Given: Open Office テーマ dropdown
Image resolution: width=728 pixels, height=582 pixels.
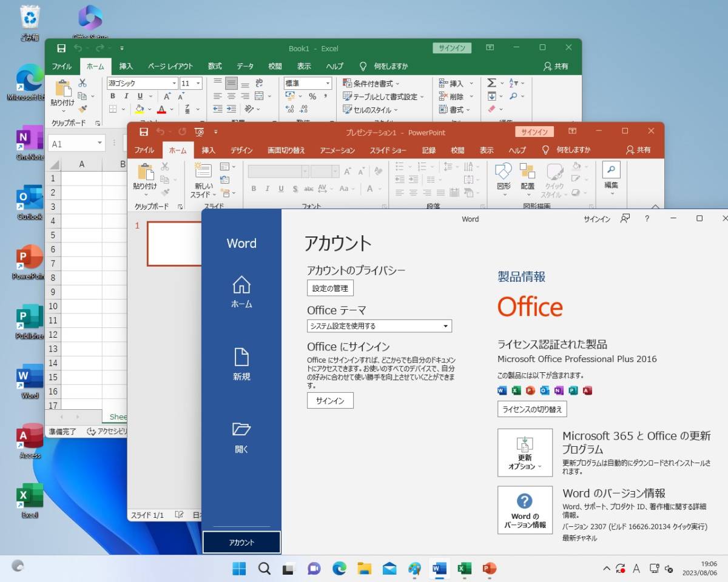Looking at the screenshot, I should pyautogui.click(x=379, y=326).
